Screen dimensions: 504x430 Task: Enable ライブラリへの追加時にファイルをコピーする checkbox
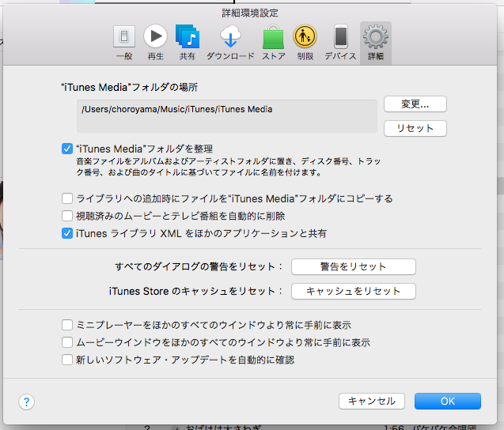(66, 198)
